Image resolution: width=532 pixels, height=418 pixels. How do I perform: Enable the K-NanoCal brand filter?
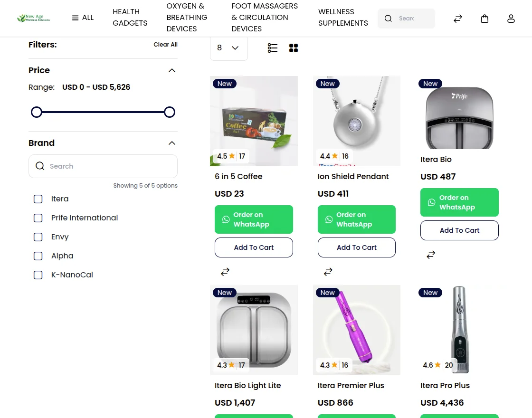pos(38,275)
